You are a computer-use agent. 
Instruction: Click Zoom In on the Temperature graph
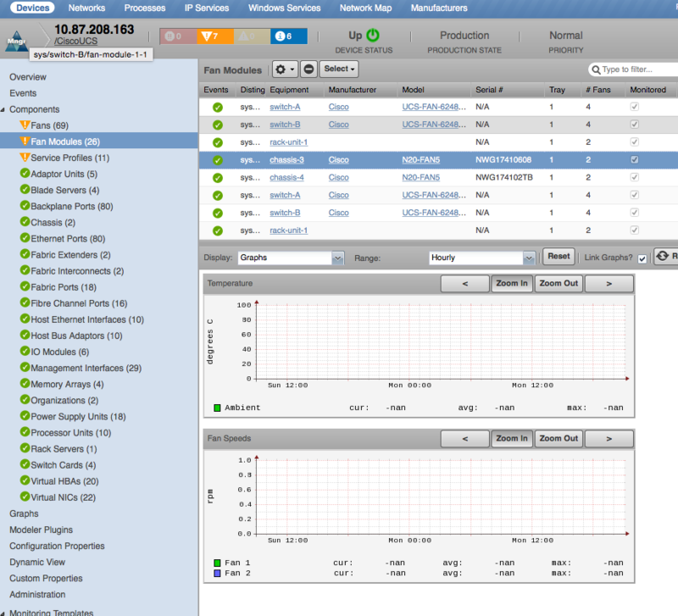(512, 284)
